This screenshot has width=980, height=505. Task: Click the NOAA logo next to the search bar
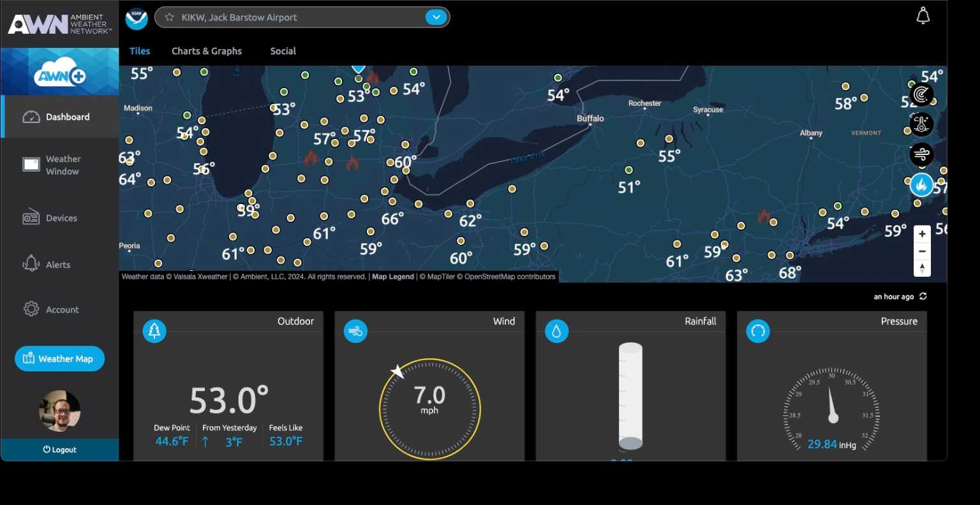[136, 18]
